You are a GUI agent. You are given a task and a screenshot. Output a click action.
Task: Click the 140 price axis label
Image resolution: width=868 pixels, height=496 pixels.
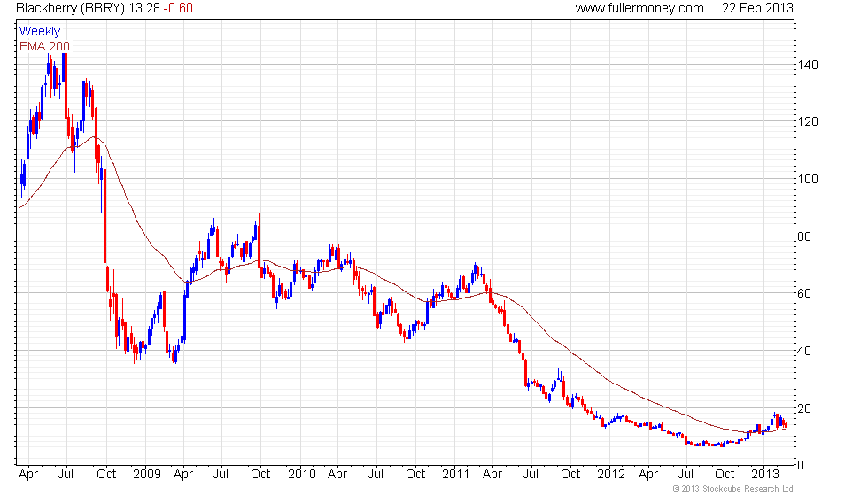pos(808,65)
